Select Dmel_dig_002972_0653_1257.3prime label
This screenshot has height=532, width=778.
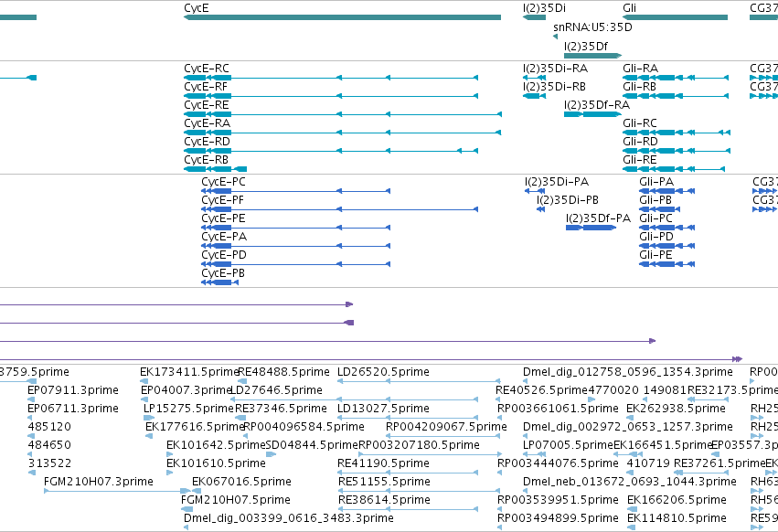[x=628, y=427]
